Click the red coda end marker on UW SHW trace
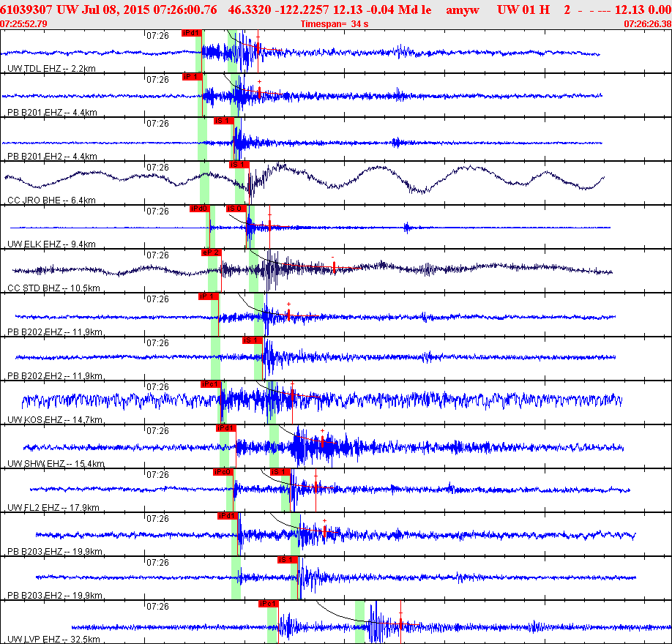The height and width of the screenshot is (644, 672). coord(322,441)
